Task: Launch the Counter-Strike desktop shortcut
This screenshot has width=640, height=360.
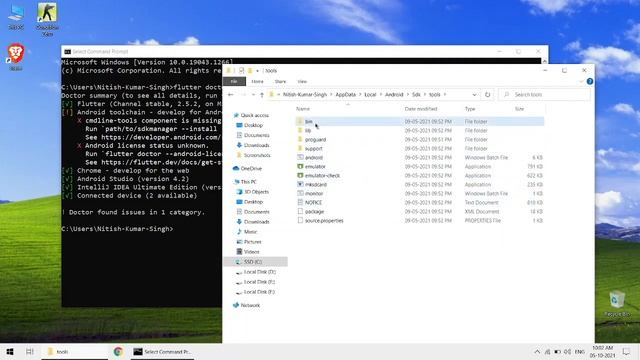Action: (47, 19)
